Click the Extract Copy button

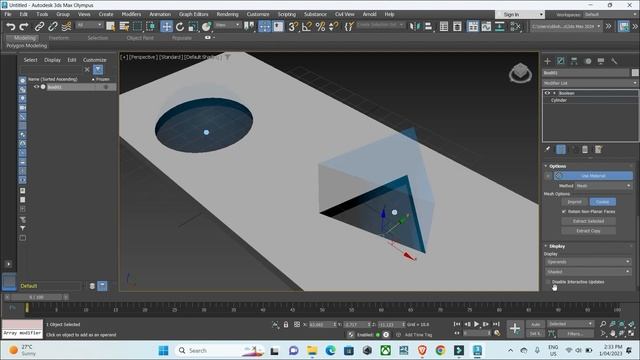click(588, 231)
